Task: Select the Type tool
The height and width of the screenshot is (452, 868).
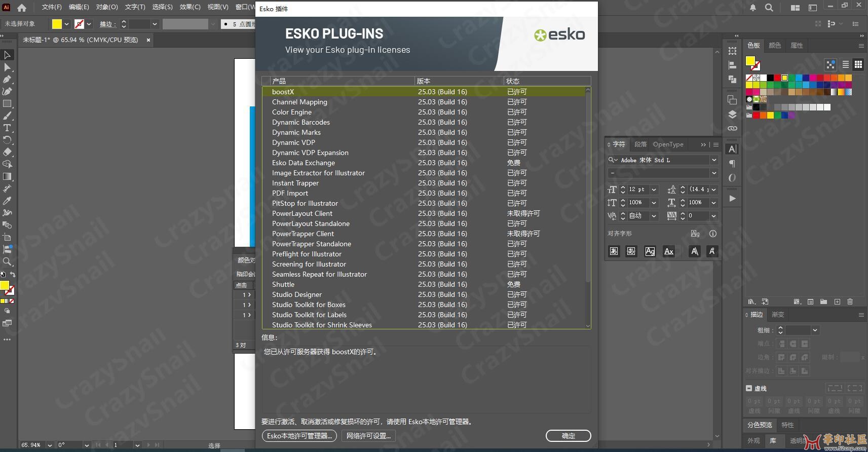Action: (x=7, y=128)
